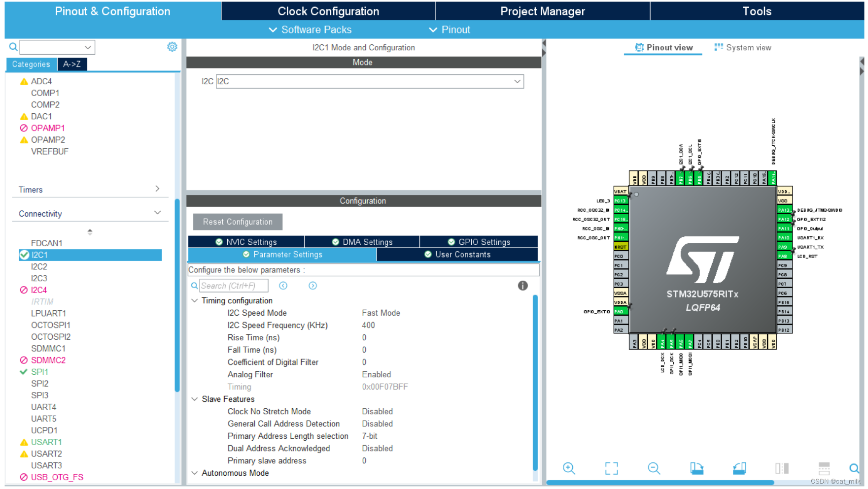868x489 pixels.
Task: Select the FDCAN1 peripheral
Action: [46, 243]
